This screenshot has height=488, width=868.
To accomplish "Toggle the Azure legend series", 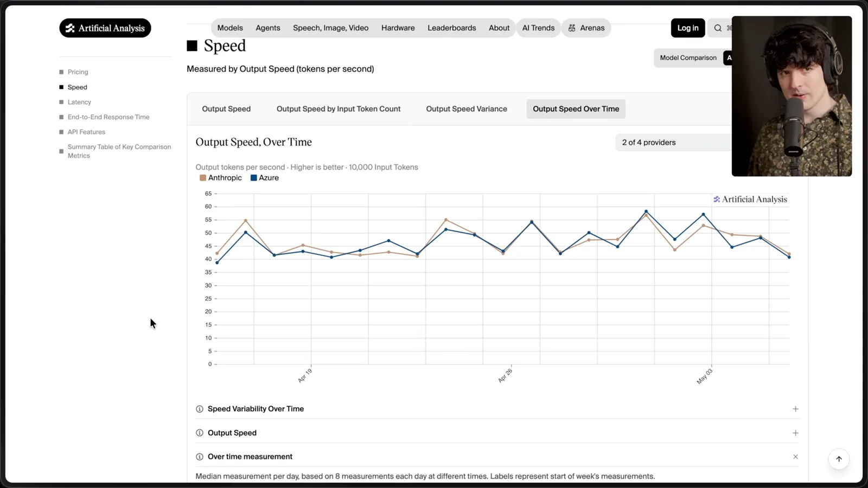I will (x=265, y=178).
